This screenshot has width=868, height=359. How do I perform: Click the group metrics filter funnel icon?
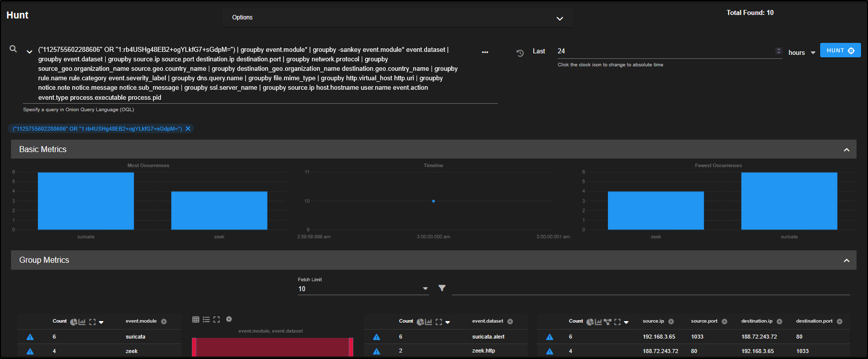click(442, 288)
